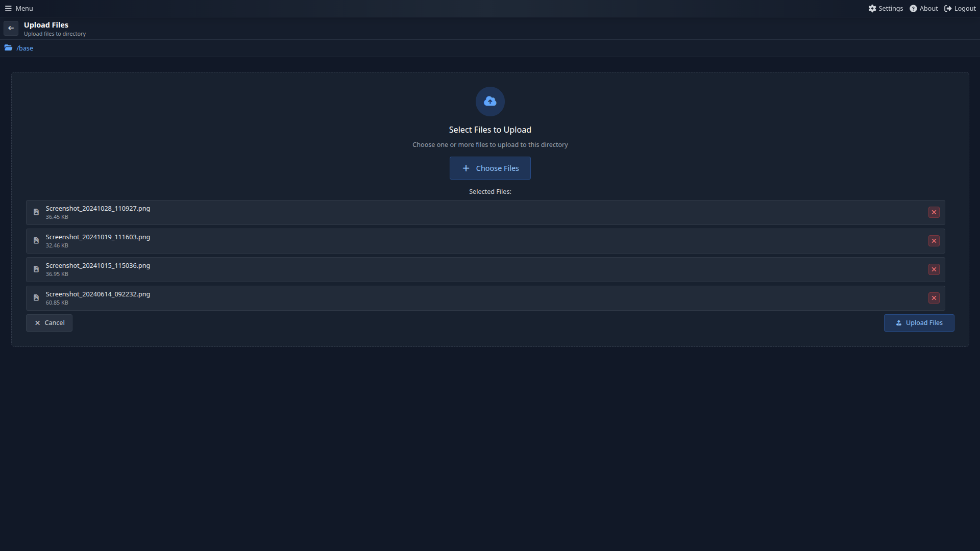Open the hamburger Menu

click(19, 8)
